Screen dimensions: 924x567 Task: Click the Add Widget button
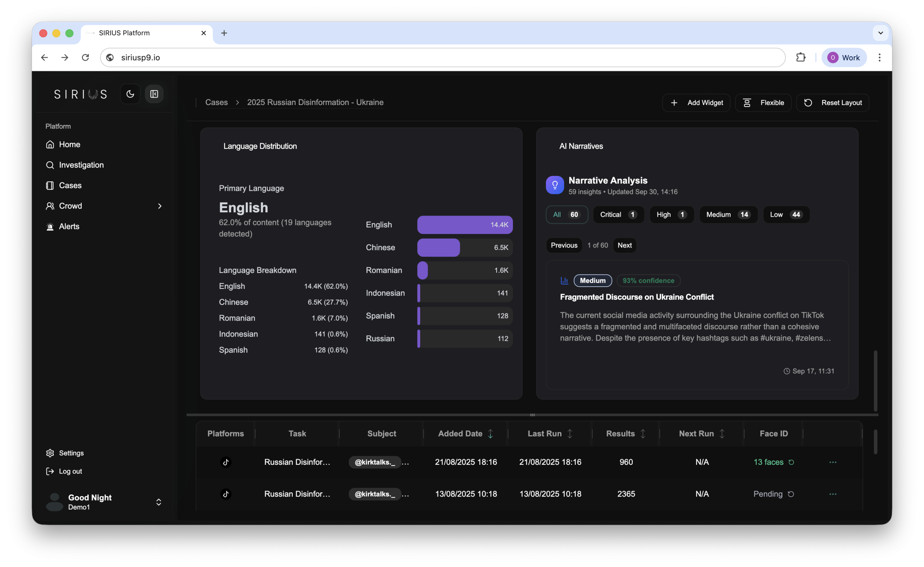(x=696, y=103)
